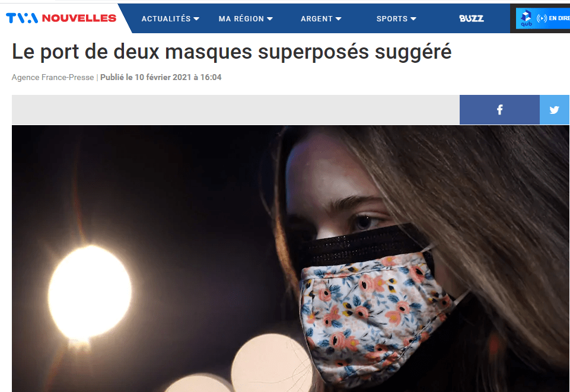Open the BUZZ section logo
570x392 pixels.
tap(471, 18)
